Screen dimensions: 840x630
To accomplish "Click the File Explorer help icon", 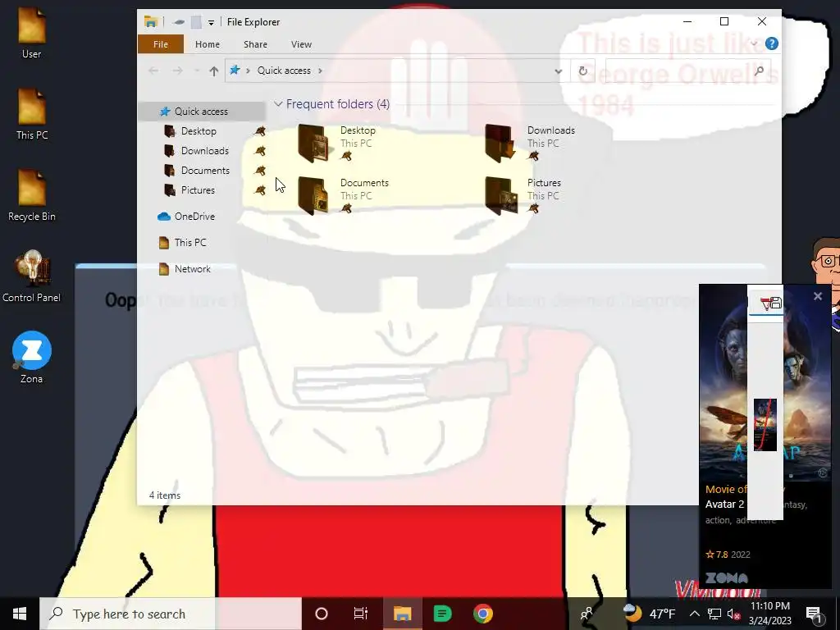I will (x=771, y=44).
